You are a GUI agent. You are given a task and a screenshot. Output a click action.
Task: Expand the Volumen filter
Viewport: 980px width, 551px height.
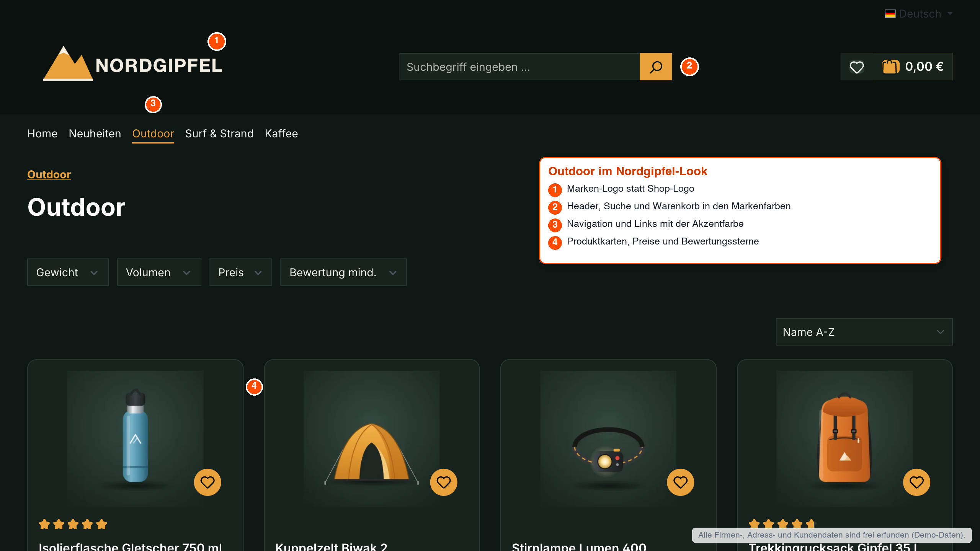point(159,272)
